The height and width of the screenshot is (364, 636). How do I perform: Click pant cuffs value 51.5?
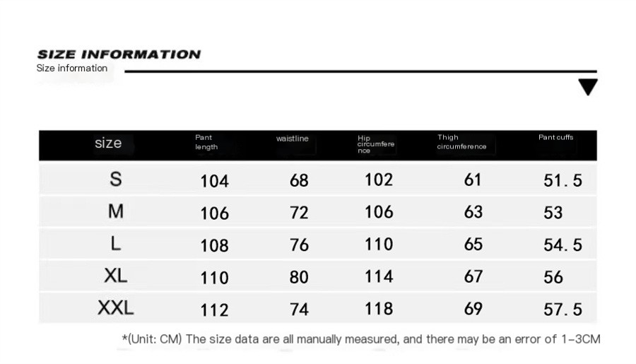[x=563, y=181]
